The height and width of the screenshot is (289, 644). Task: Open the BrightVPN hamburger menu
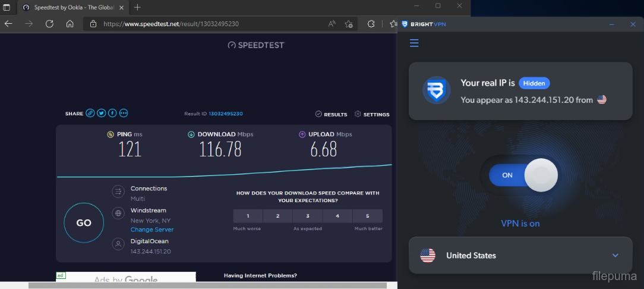coord(414,43)
